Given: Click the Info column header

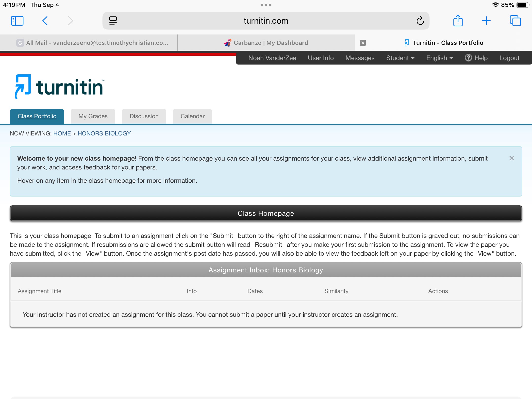Looking at the screenshot, I should [192, 291].
